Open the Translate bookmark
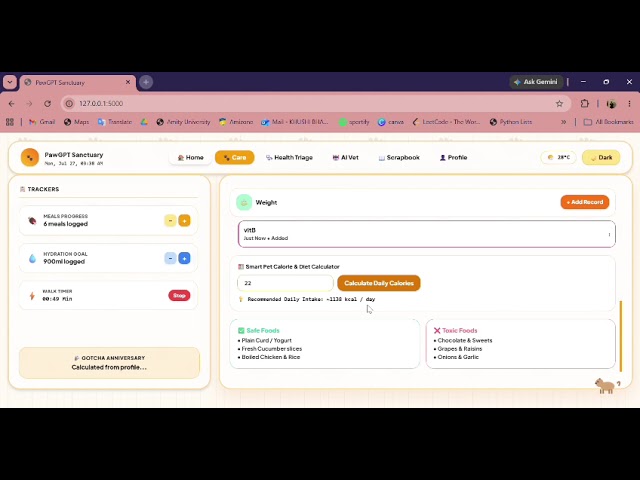640x480 pixels. click(x=115, y=122)
